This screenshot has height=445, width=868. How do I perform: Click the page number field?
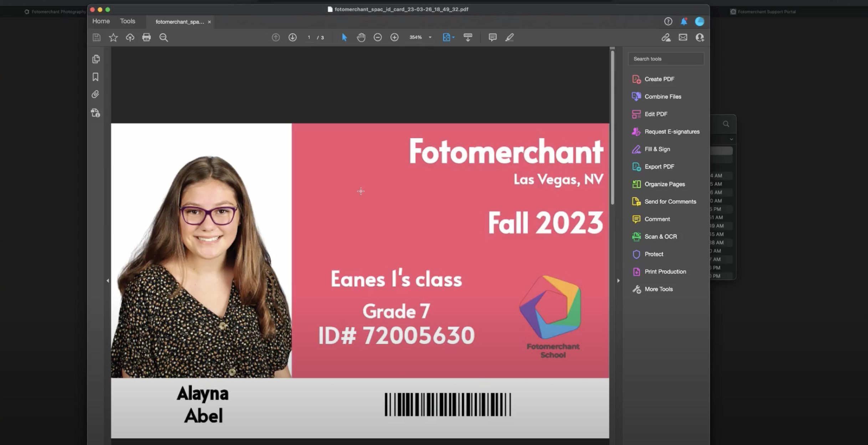(x=309, y=37)
